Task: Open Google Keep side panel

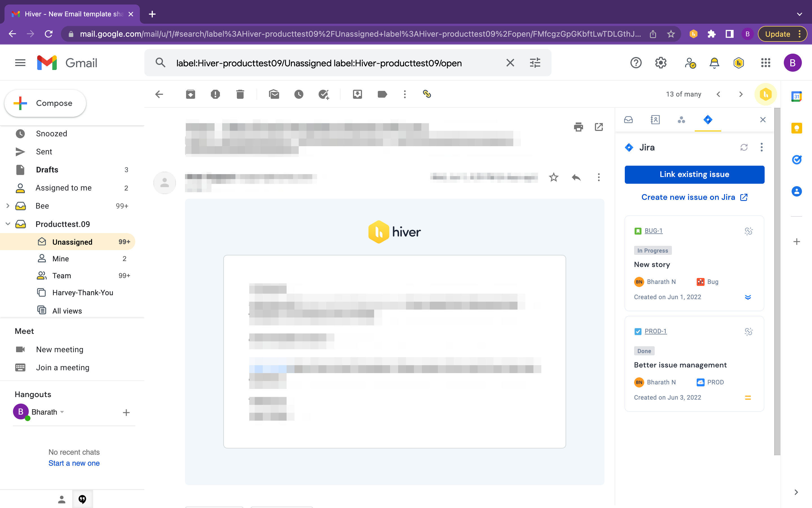Action: point(796,128)
